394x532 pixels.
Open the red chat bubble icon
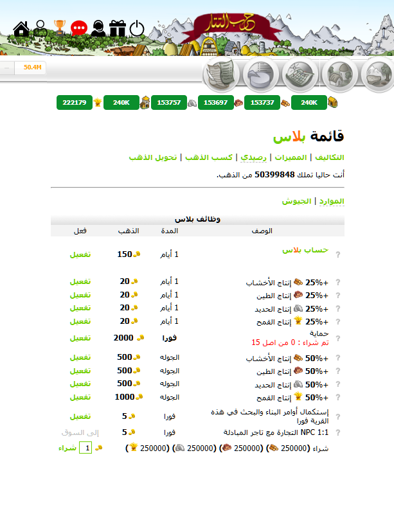[79, 28]
